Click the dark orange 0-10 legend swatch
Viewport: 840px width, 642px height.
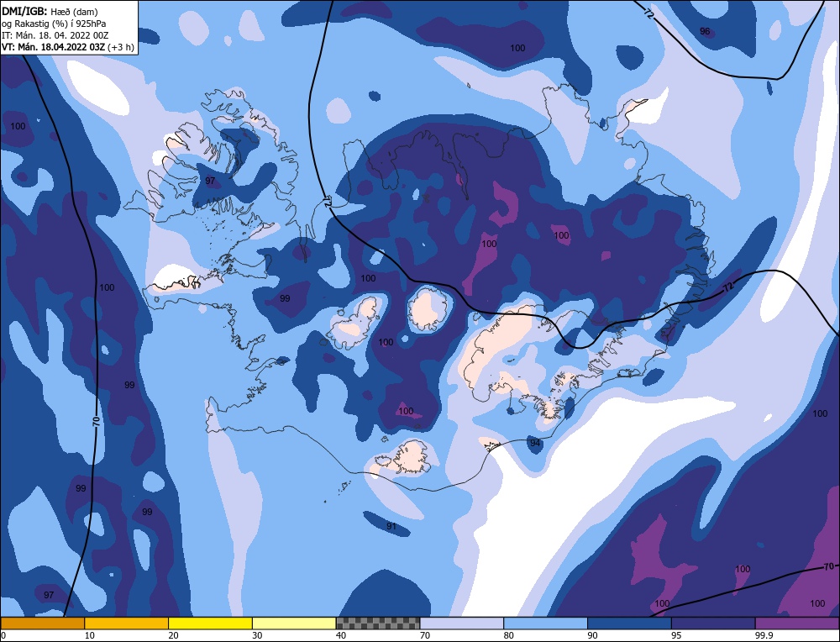42,623
